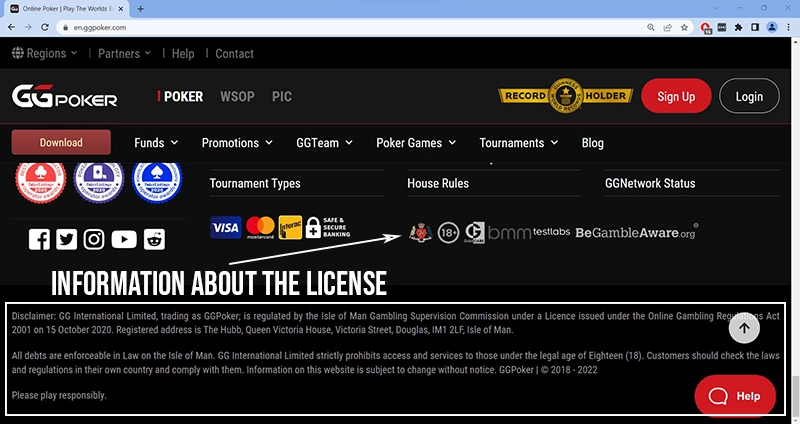
Task: Open the bmm testlabs logo
Action: (x=529, y=233)
